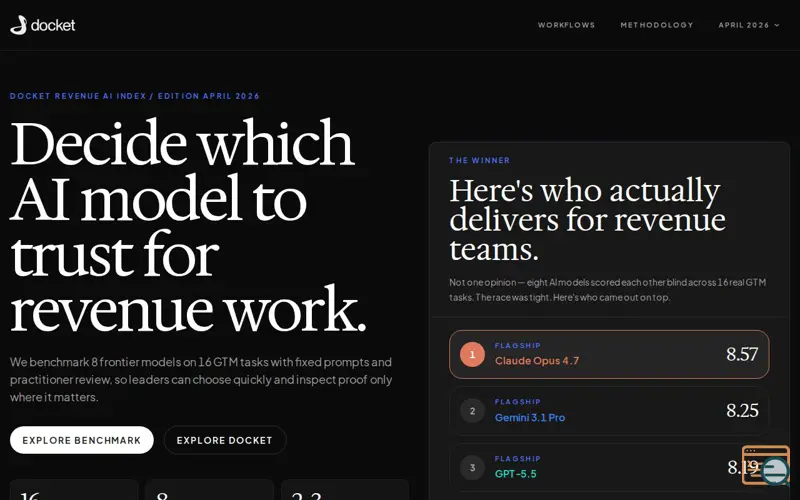This screenshot has width=800, height=500.
Task: Click the 'Not one opinion' description text
Action: [x=608, y=290]
